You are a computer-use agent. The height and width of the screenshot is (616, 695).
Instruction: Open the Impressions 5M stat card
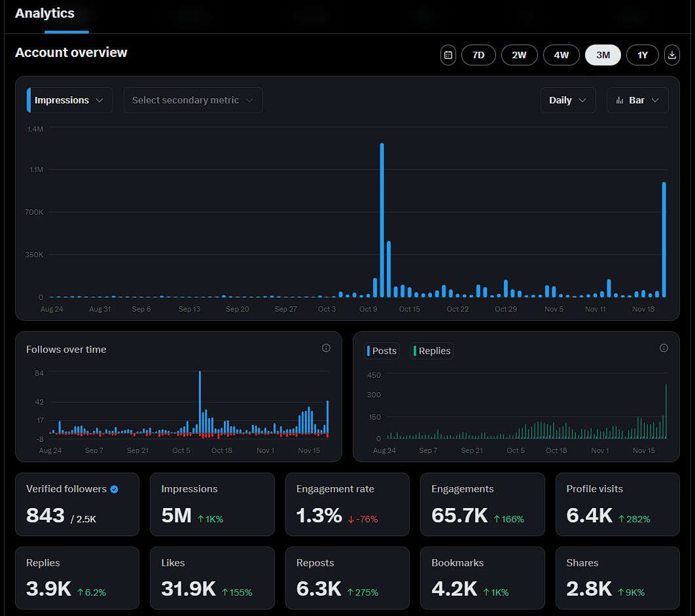click(212, 504)
